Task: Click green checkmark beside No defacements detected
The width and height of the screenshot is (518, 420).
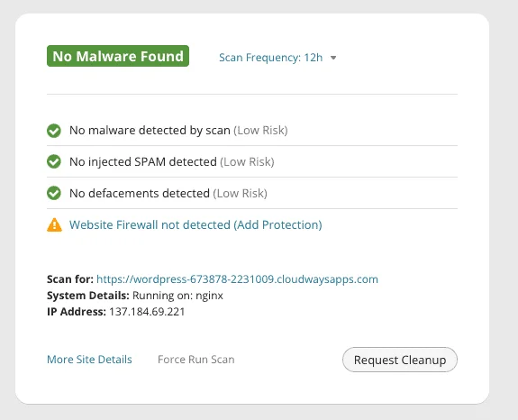Action: [x=54, y=193]
